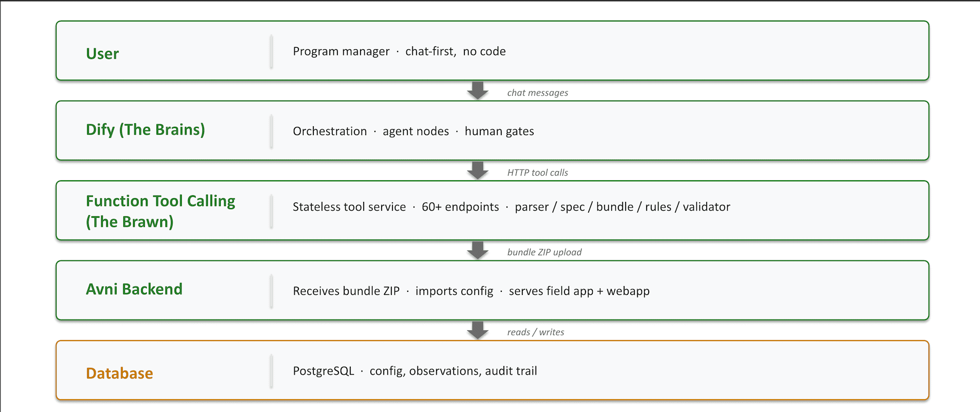Screen dimensions: 980x412
Task: Click the "Program manager" description text
Action: (341, 51)
